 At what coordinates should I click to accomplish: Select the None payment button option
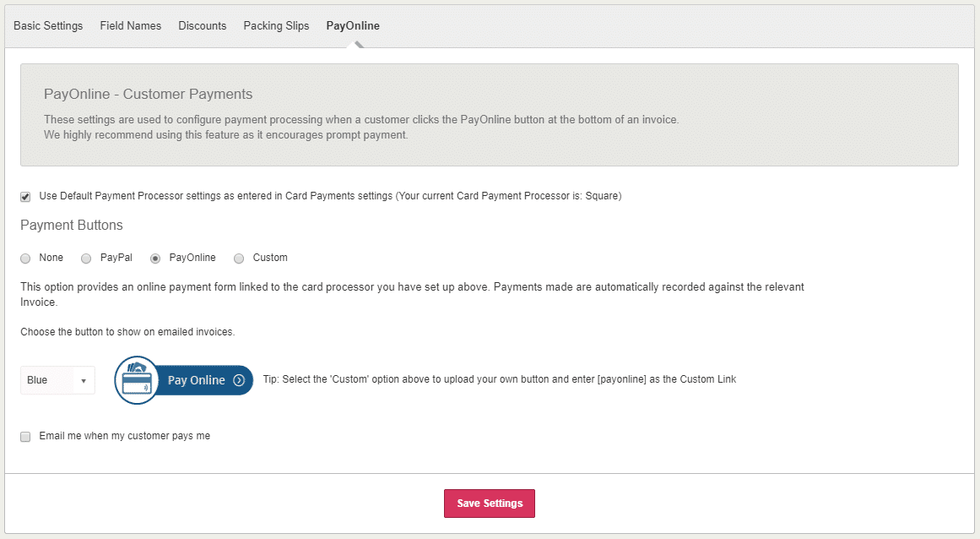pos(25,259)
